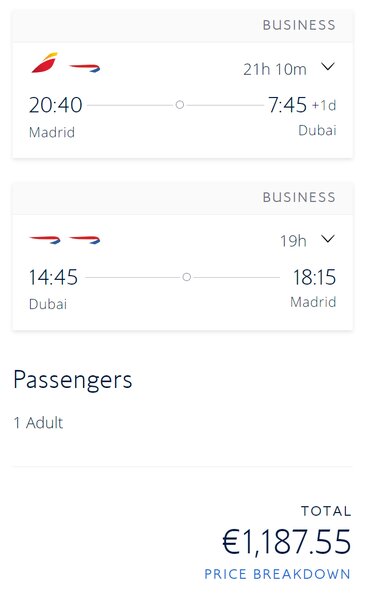The width and height of the screenshot is (366, 600).
Task: Click the 1 Adult passenger entry
Action: pyautogui.click(x=38, y=423)
